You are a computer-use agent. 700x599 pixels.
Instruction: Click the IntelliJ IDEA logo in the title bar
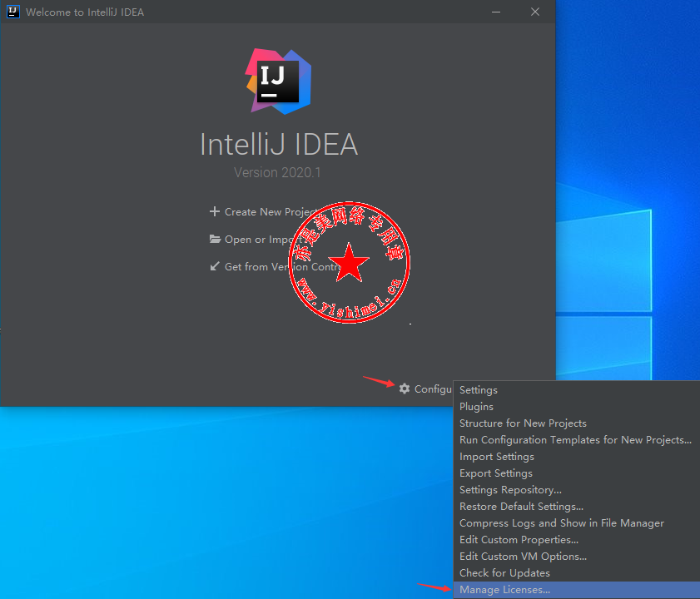(13, 12)
